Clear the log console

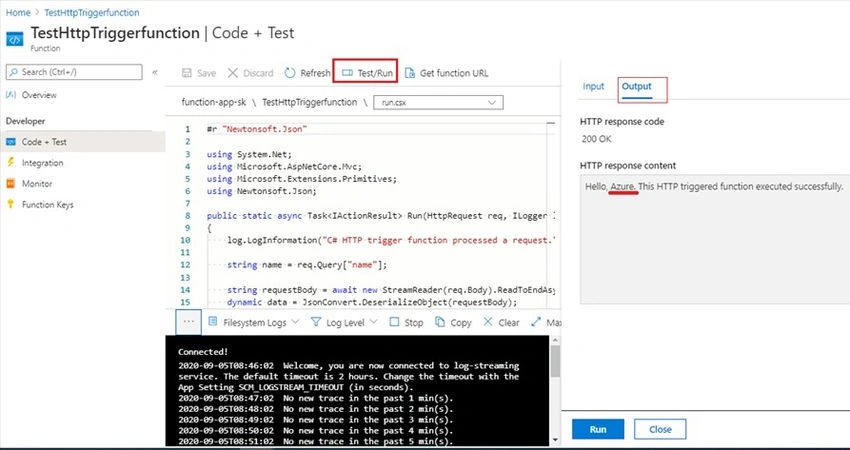tap(501, 323)
